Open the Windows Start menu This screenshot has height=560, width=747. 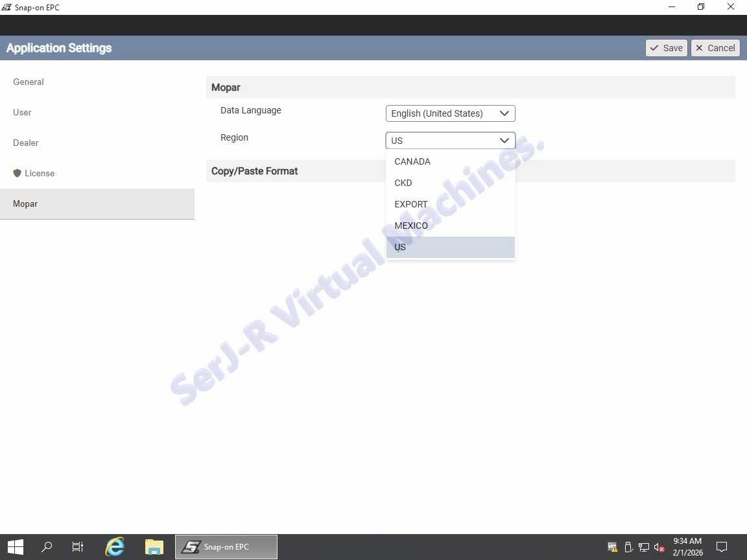[x=16, y=547]
